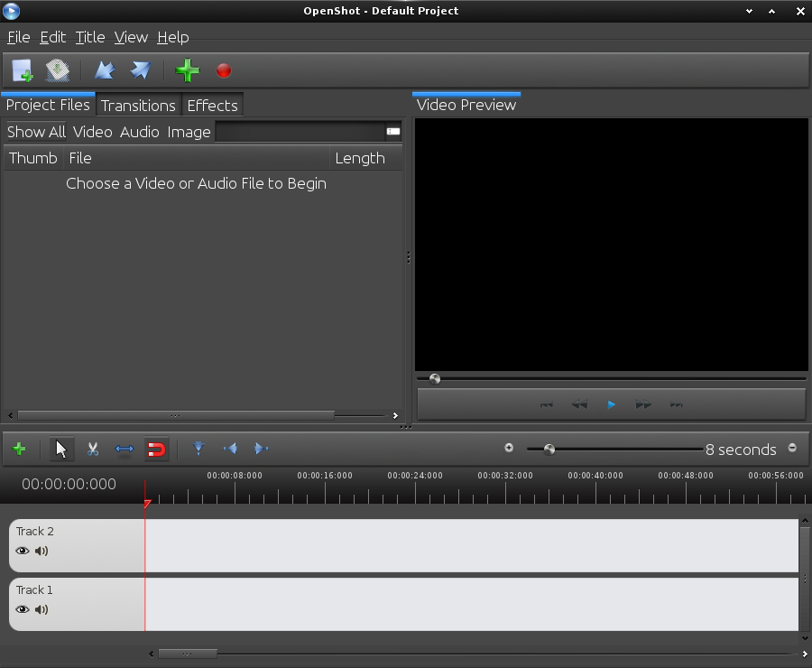
Task: Skip to the end of the video
Action: point(677,404)
